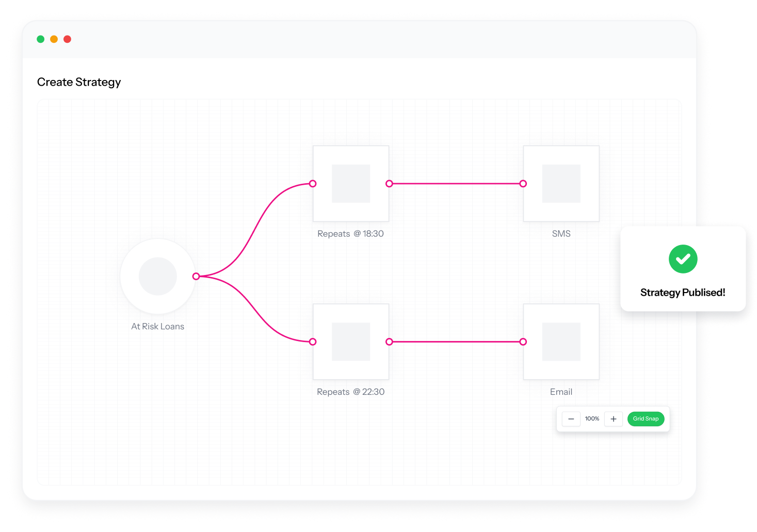Click the zoom in plus button
The width and height of the screenshot is (757, 532).
click(614, 419)
